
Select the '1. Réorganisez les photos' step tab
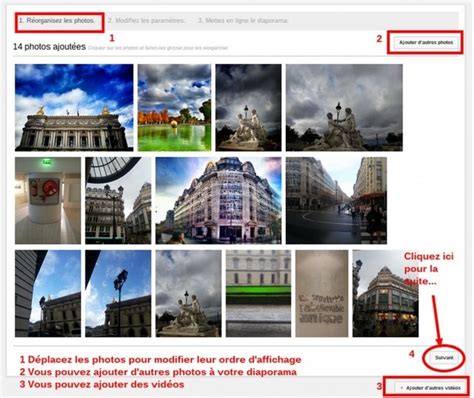click(57, 21)
